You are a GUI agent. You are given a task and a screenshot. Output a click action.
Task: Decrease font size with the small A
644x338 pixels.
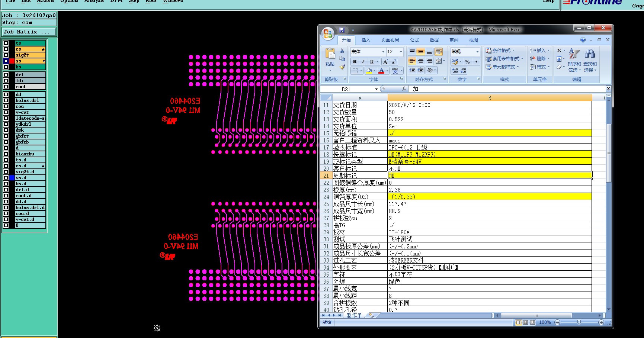(x=393, y=62)
